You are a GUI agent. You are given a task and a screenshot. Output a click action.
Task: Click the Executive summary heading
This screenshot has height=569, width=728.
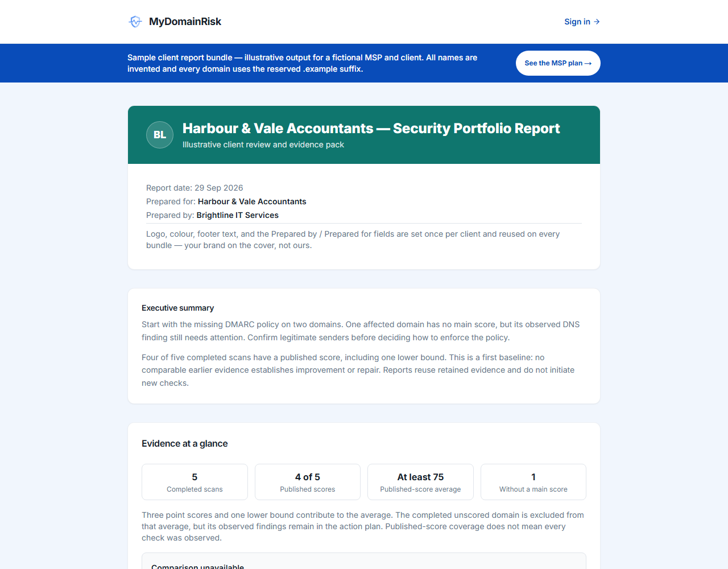tap(177, 308)
